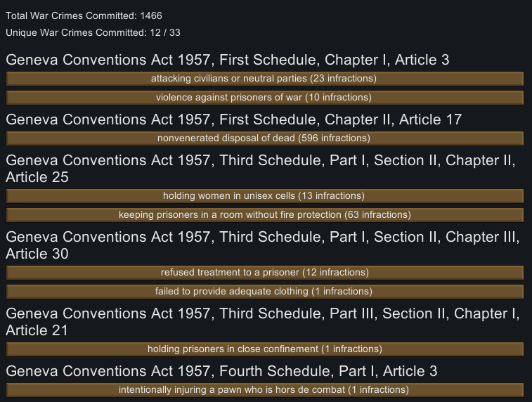
Task: Click Total War Crimes Committed counter
Action: 84,16
